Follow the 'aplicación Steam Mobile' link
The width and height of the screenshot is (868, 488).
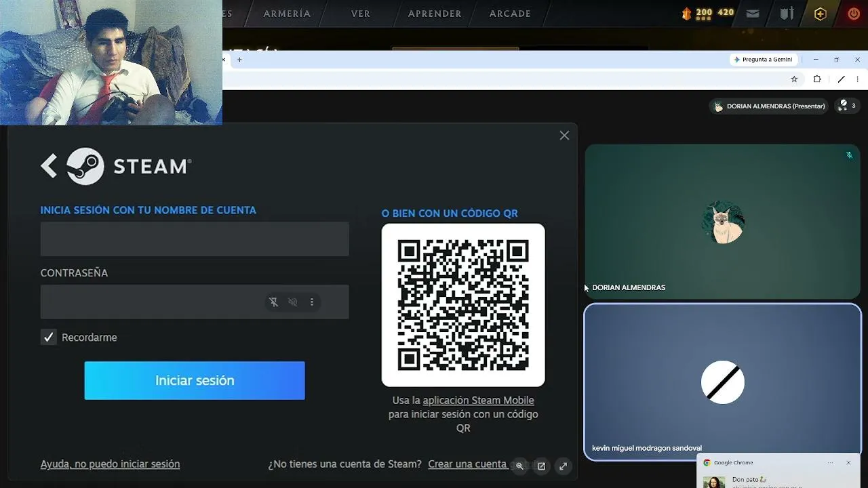coord(478,401)
